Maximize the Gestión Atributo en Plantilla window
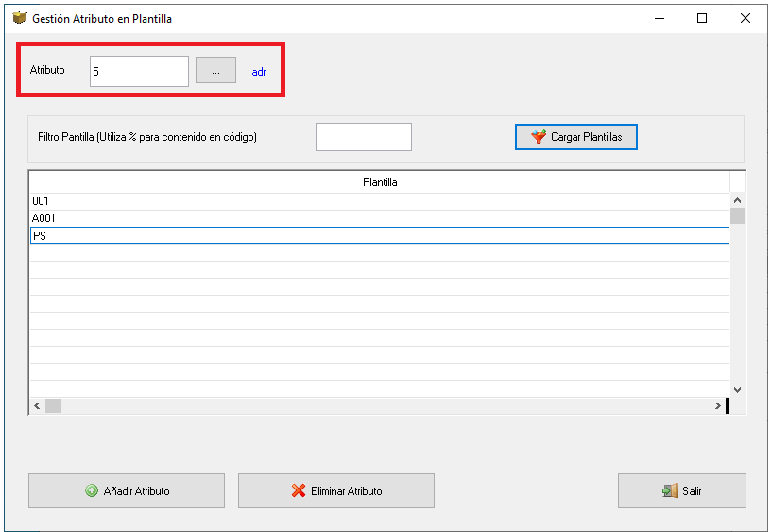The width and height of the screenshot is (772, 532). click(702, 18)
